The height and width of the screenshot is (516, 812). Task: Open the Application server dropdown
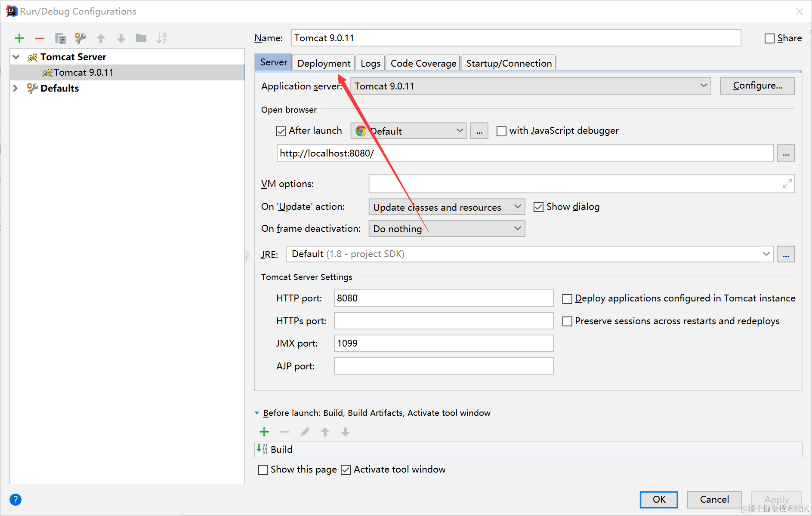pos(530,86)
